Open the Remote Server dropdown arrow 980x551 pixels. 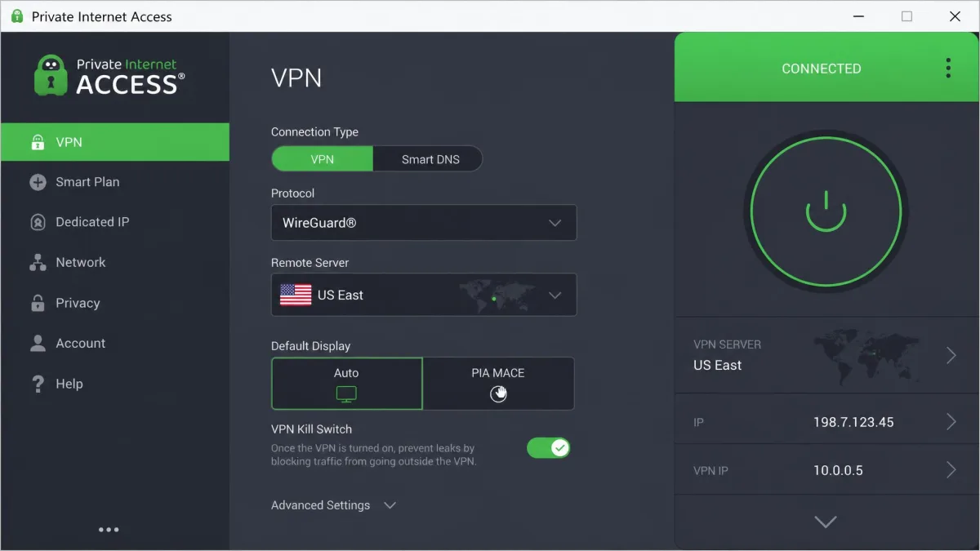click(555, 295)
